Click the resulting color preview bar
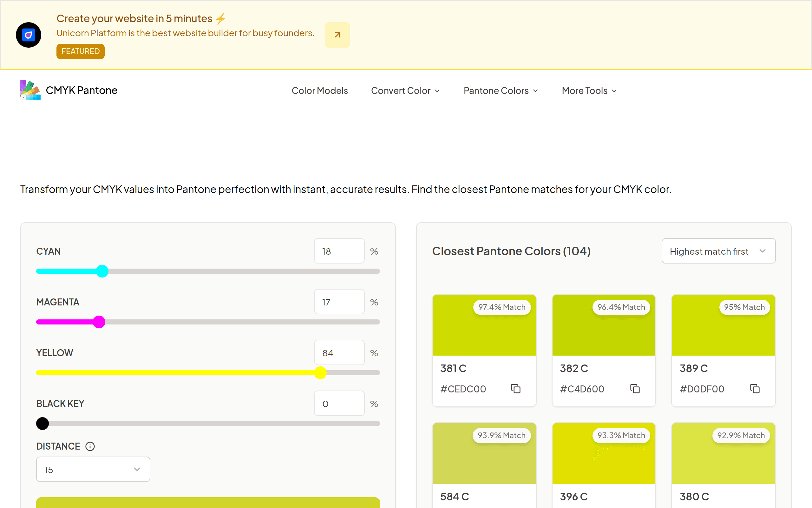 [x=208, y=503]
